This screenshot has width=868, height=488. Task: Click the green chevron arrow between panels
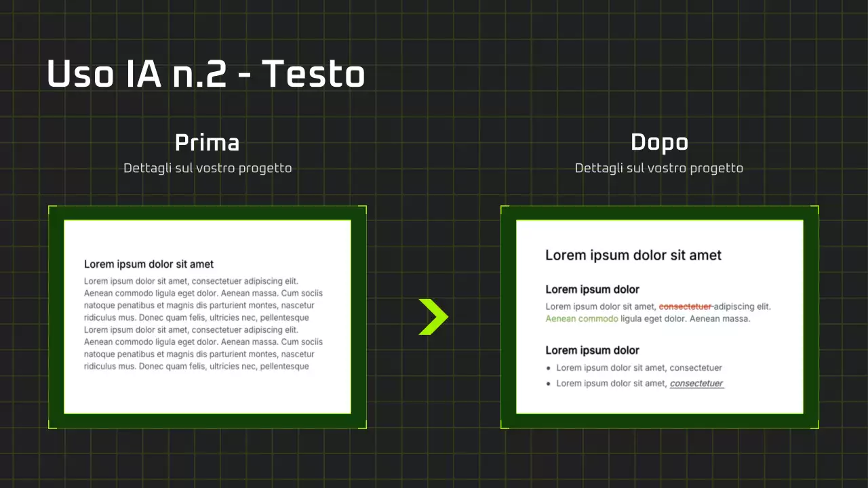click(x=433, y=317)
